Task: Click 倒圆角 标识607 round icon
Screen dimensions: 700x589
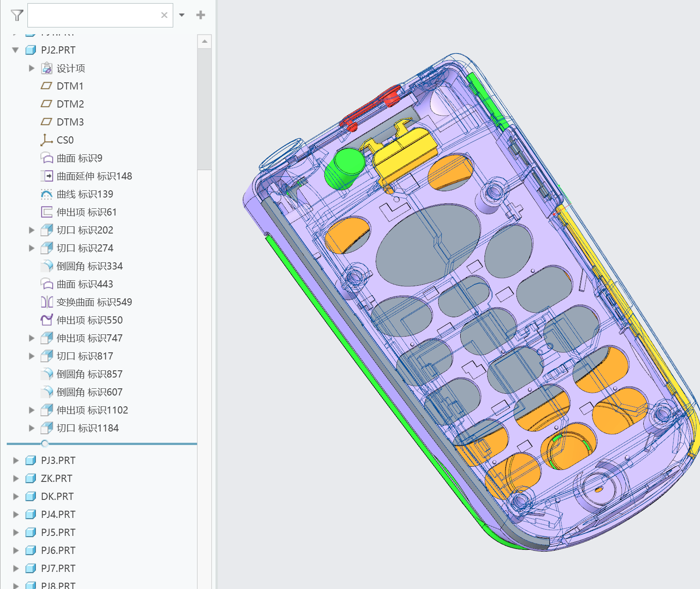Action: (x=47, y=392)
